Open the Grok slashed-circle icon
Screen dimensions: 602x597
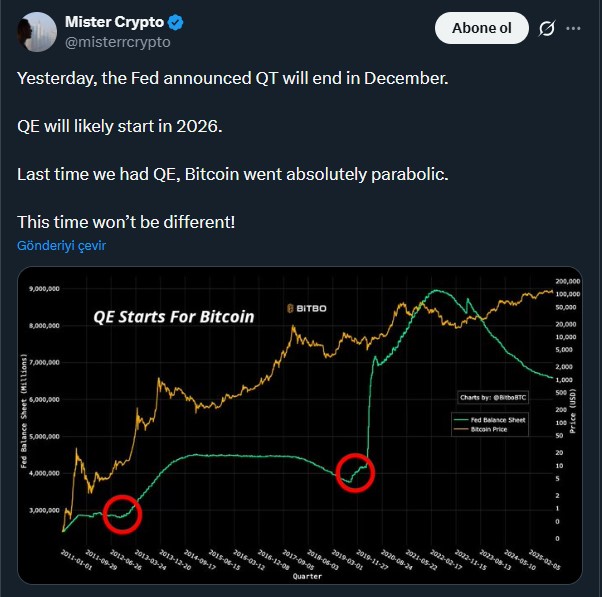[547, 29]
